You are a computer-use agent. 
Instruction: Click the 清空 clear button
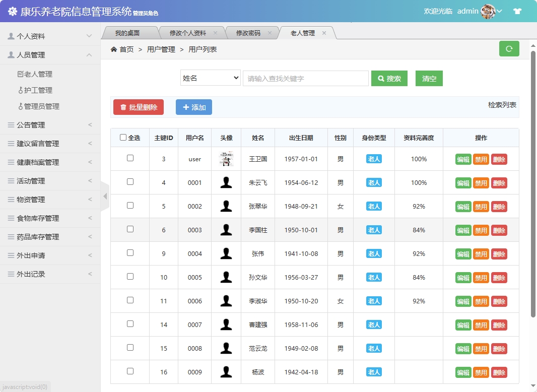coord(429,79)
